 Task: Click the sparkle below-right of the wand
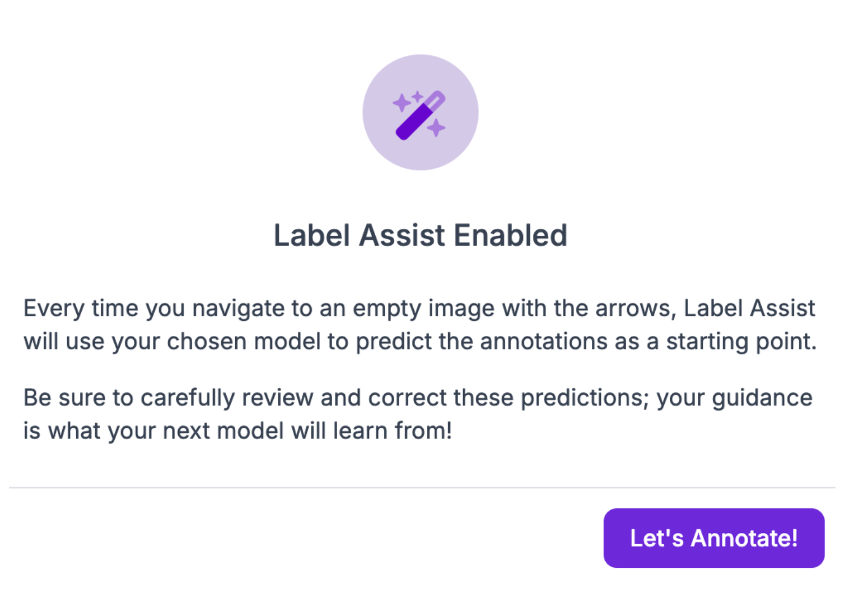click(x=436, y=128)
